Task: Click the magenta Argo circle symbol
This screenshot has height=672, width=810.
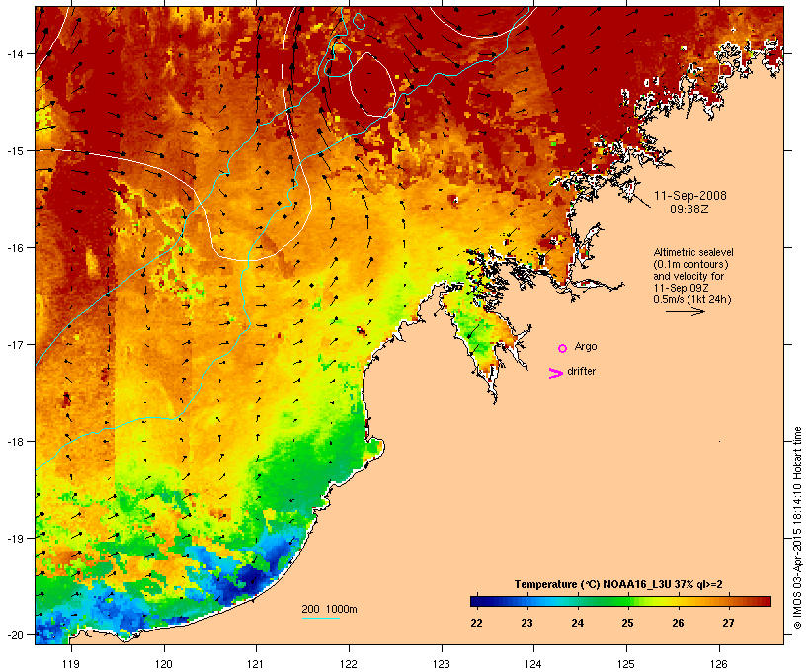Action: pos(563,349)
